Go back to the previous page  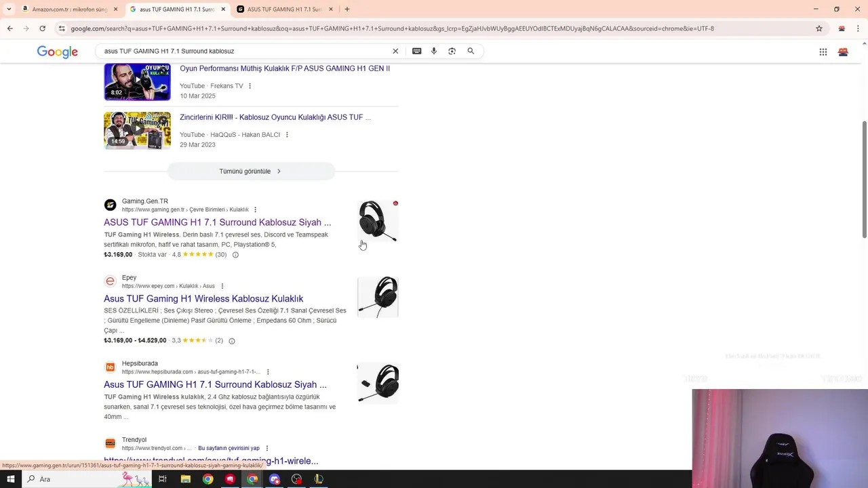coord(9,28)
